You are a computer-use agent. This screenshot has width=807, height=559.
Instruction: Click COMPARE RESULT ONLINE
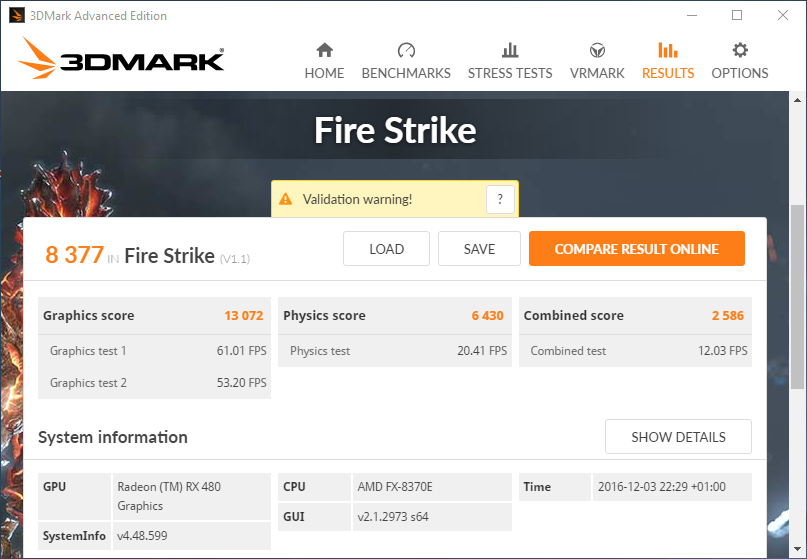pos(637,249)
